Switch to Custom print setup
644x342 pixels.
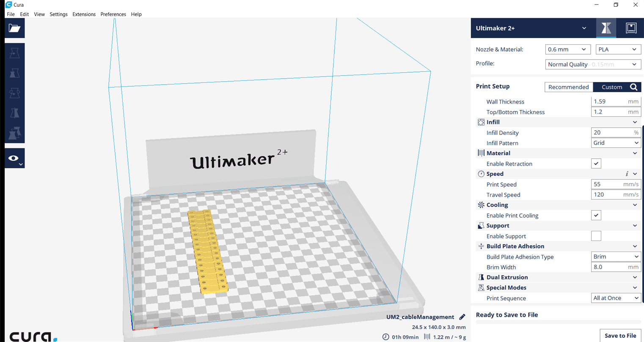(x=612, y=87)
